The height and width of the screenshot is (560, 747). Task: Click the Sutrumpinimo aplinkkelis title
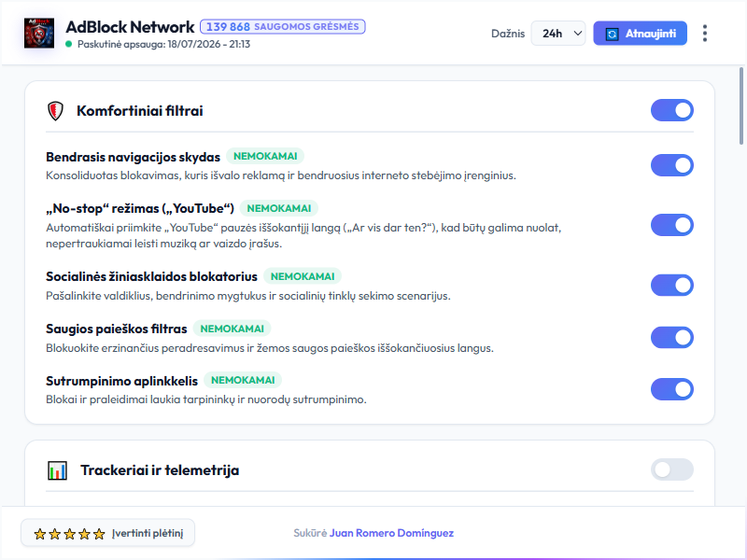coord(121,381)
